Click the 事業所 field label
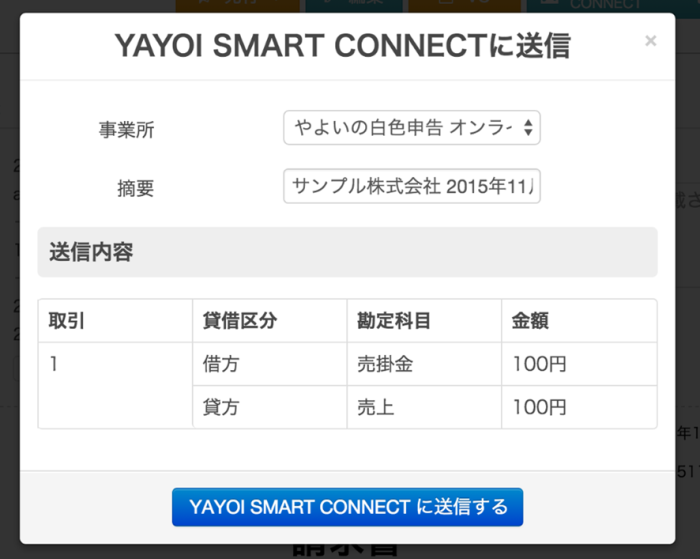This screenshot has width=700, height=559. [126, 130]
